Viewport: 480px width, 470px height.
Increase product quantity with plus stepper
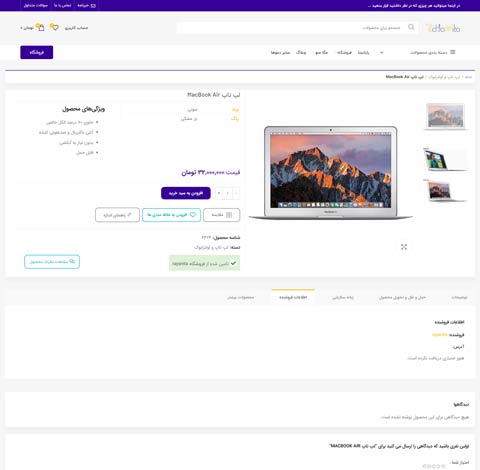click(x=219, y=193)
